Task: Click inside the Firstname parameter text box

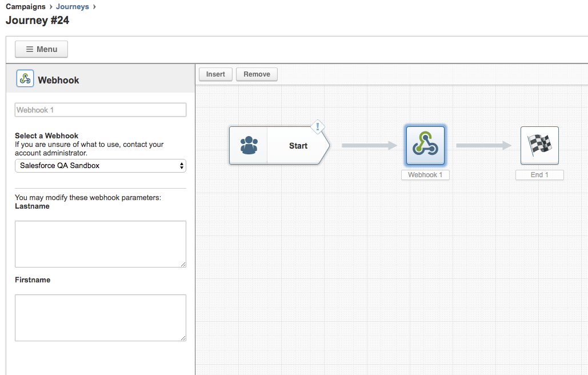Action: (100, 317)
